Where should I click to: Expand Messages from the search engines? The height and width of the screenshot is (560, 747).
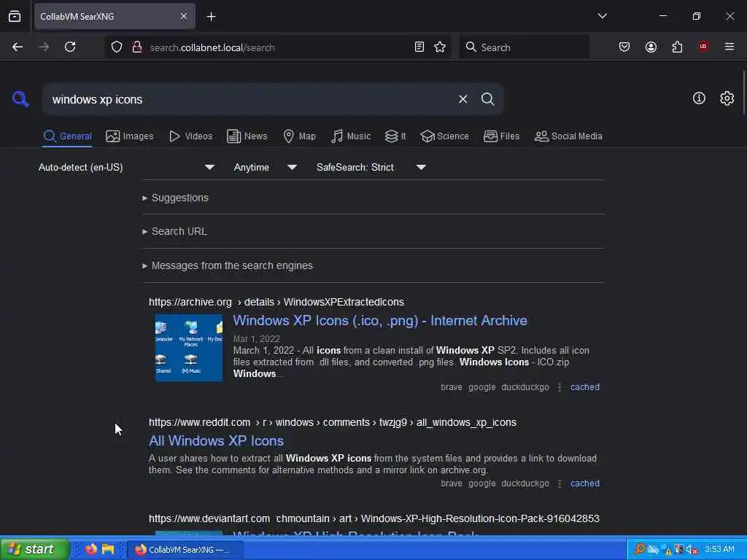coord(228,265)
